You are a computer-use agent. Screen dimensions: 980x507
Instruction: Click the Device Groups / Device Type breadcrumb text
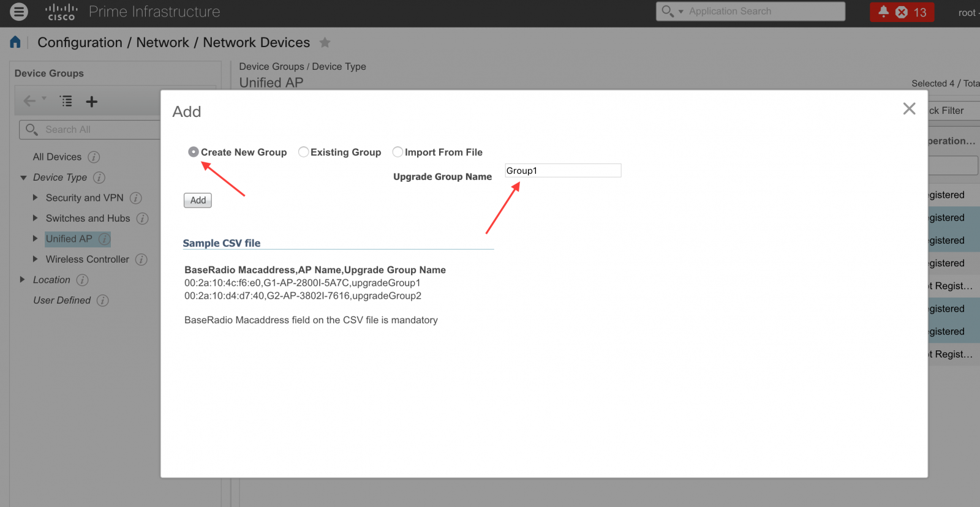pyautogui.click(x=303, y=66)
